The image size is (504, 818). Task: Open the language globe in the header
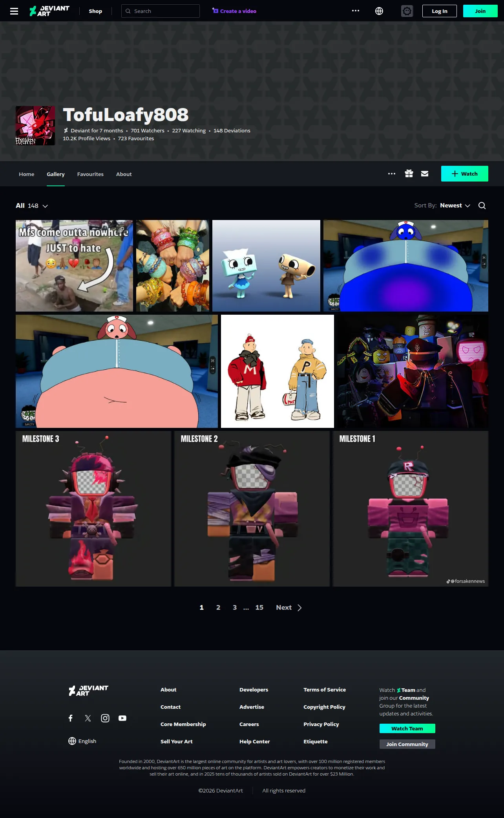[379, 11]
